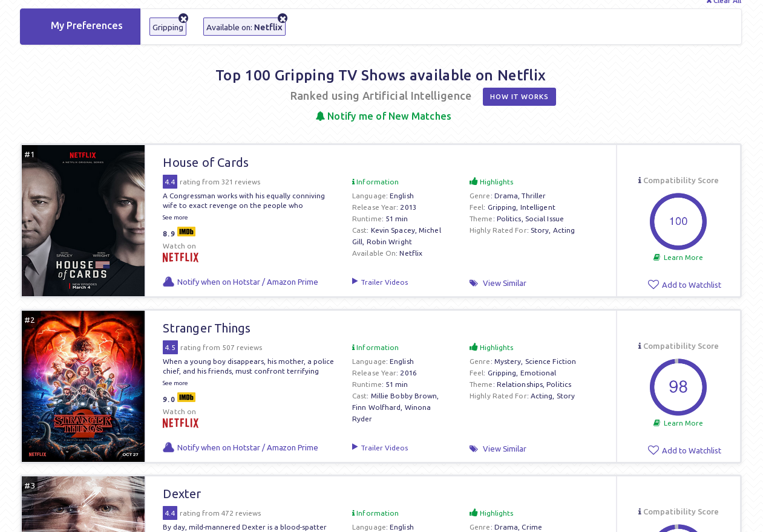Click IMDb badge for Stranger Things
763x532 pixels.
[x=186, y=398]
